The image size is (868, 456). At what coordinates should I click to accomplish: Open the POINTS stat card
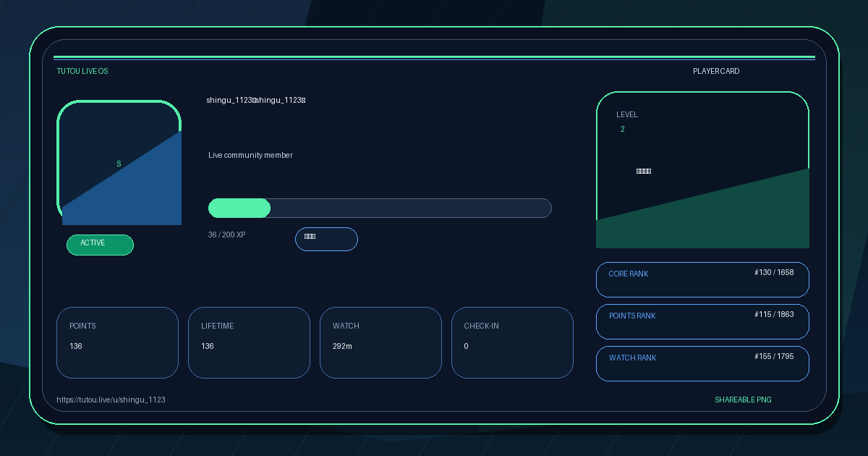tap(117, 342)
